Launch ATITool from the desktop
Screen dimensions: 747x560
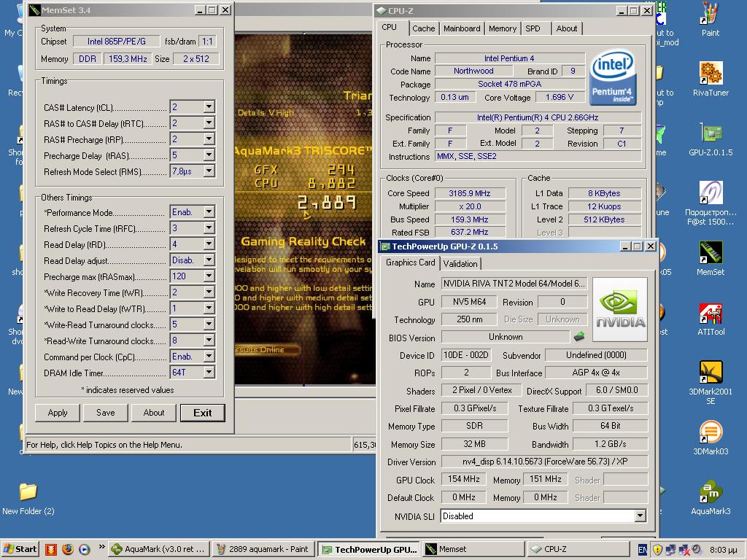pos(711,318)
